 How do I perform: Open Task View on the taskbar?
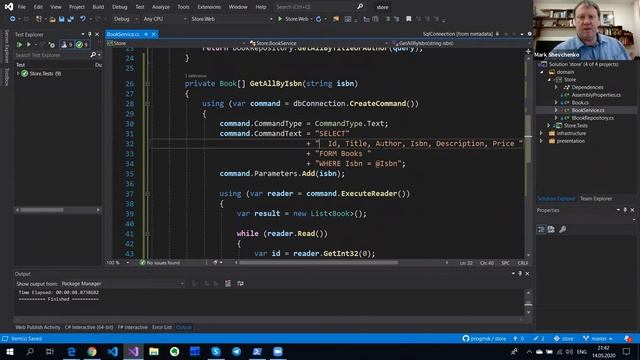tap(50, 351)
